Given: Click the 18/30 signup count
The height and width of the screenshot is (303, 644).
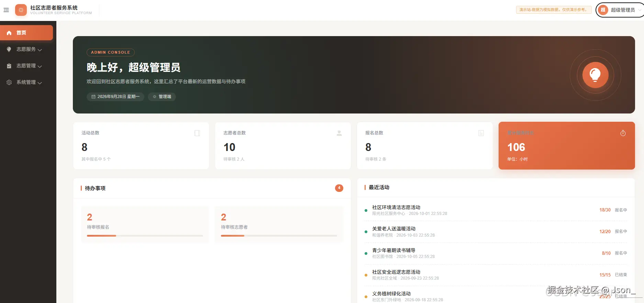Looking at the screenshot, I should 605,210.
